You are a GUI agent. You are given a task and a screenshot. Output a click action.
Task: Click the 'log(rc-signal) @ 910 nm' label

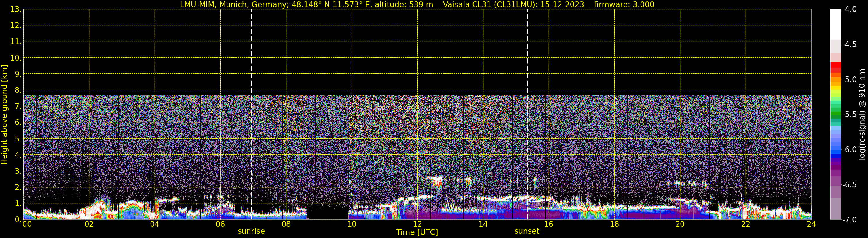(x=862, y=114)
